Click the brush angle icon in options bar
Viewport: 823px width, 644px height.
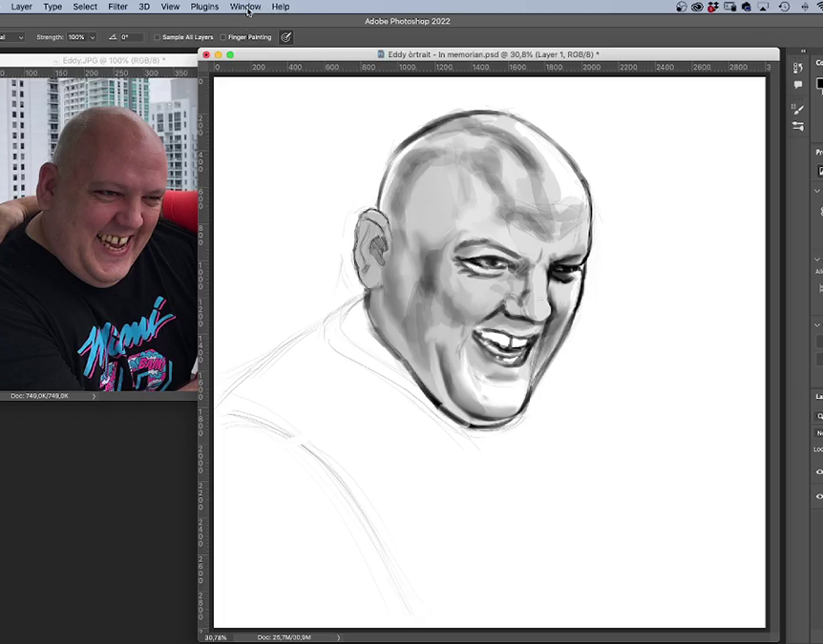pos(113,37)
